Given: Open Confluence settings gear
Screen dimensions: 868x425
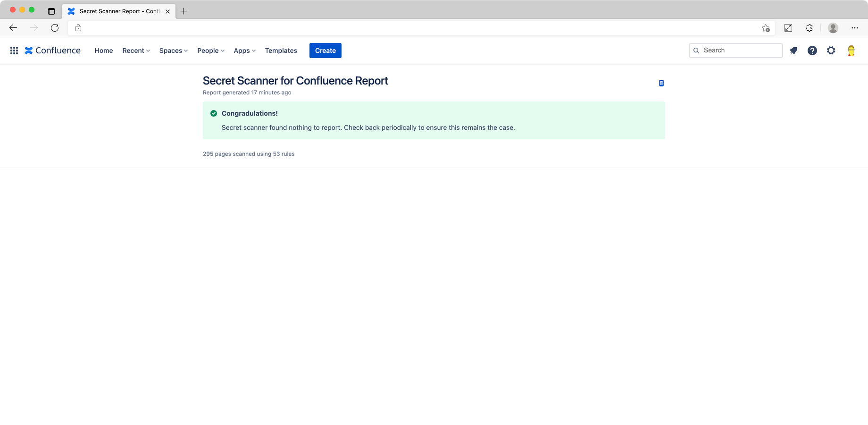Looking at the screenshot, I should pyautogui.click(x=831, y=51).
